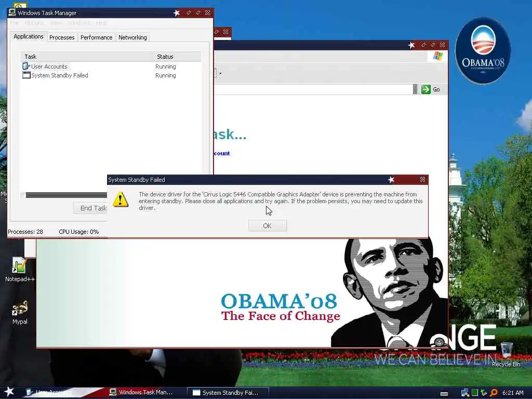The image size is (532, 399).
Task: Click the Task Manager title bar icon
Action: pos(12,12)
